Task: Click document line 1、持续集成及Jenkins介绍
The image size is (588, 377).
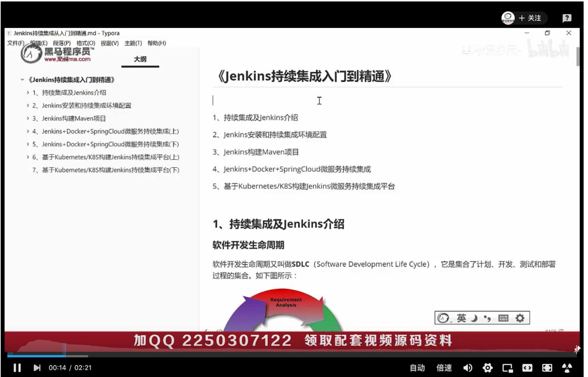Action: [x=255, y=118]
